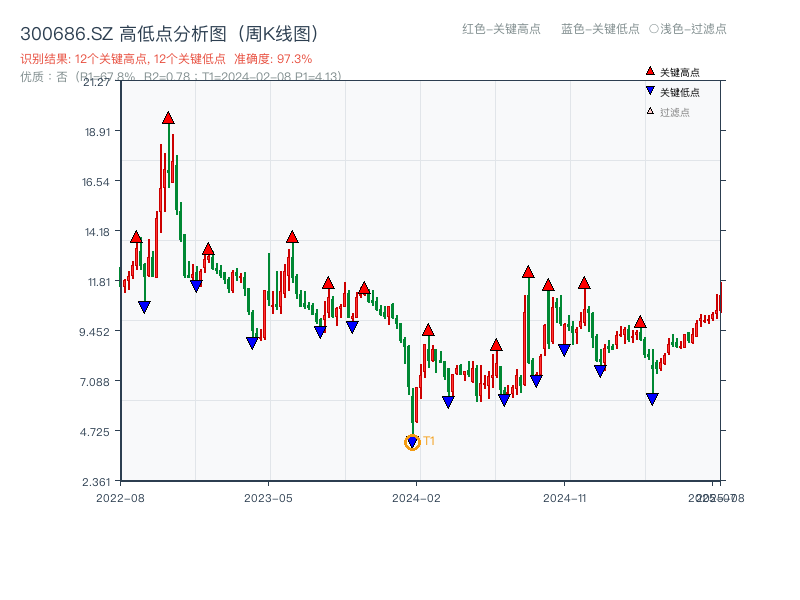Image resolution: width=800 pixels, height=600 pixels.
Task: Select the last blue low marker before 2025-07
Action: [652, 399]
